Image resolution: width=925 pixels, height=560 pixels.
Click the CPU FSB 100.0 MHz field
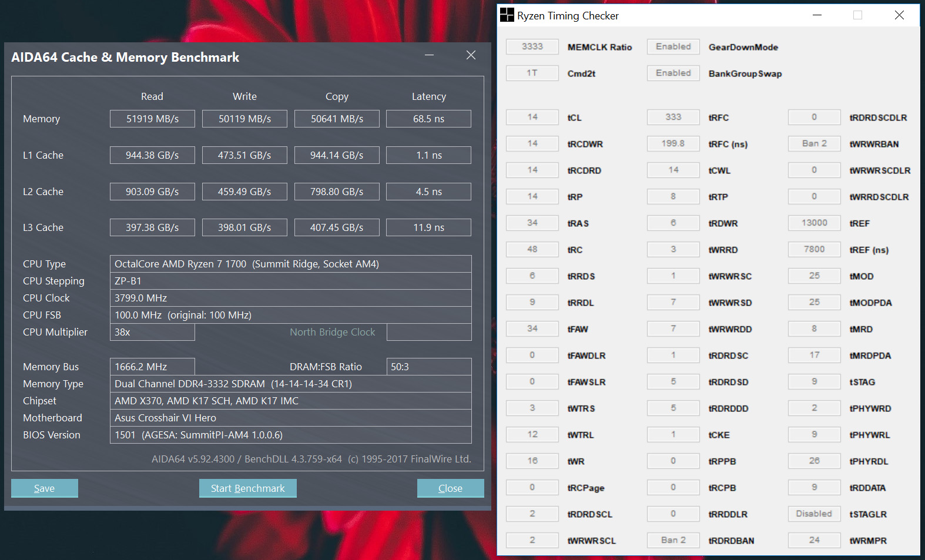pyautogui.click(x=291, y=315)
